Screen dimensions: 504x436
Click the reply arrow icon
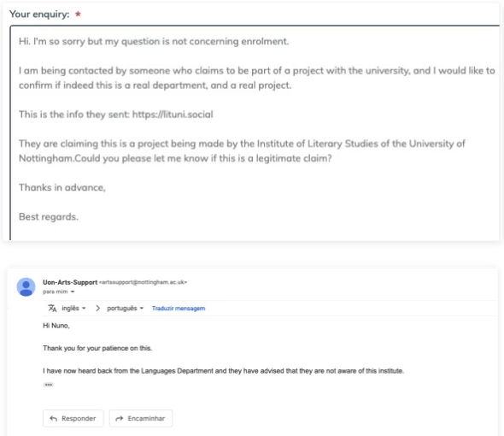(53, 418)
